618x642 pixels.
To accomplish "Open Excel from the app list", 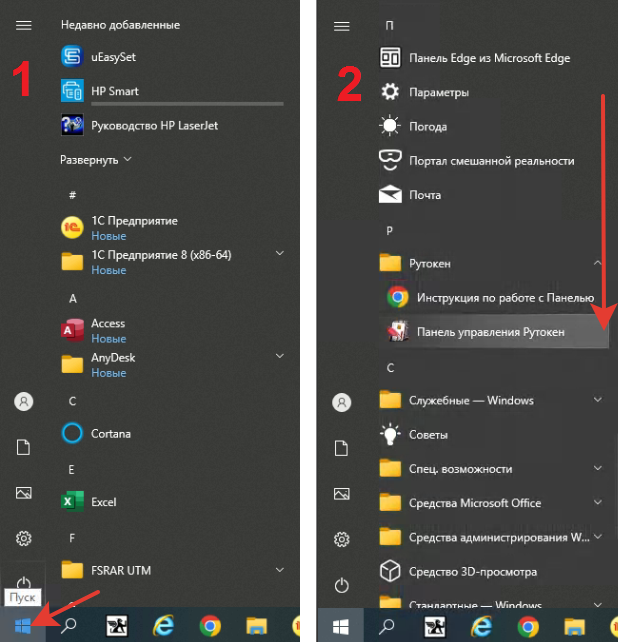I will (x=89, y=502).
